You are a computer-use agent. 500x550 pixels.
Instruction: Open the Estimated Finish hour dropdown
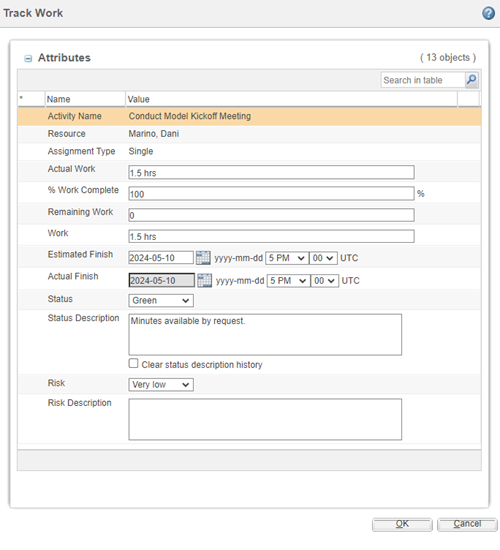[x=287, y=258]
